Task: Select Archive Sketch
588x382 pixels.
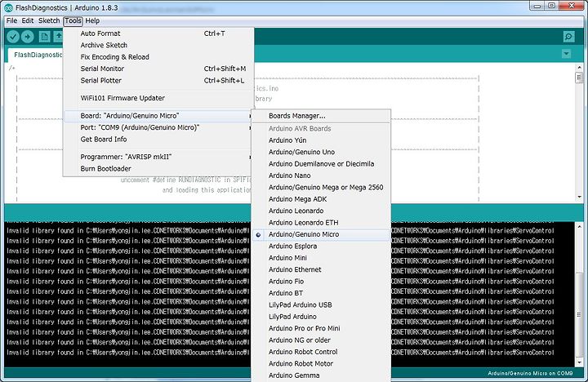Action: (x=158, y=45)
